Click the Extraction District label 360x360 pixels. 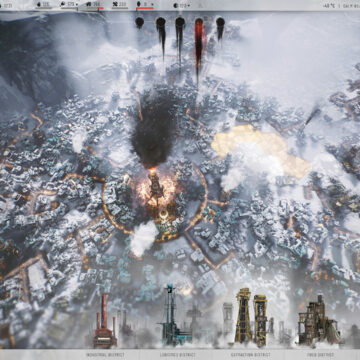tap(251, 355)
